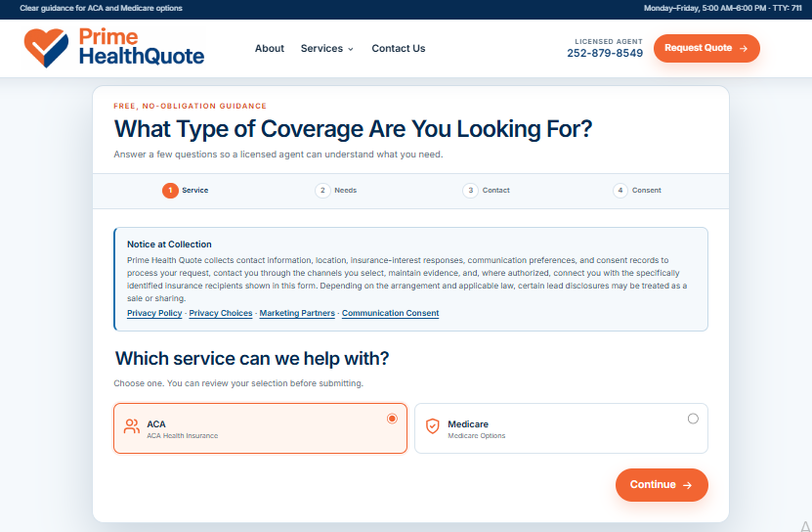Click top bar hours 'Monday–Friday' text
This screenshot has height=532, width=812.
(722, 8)
